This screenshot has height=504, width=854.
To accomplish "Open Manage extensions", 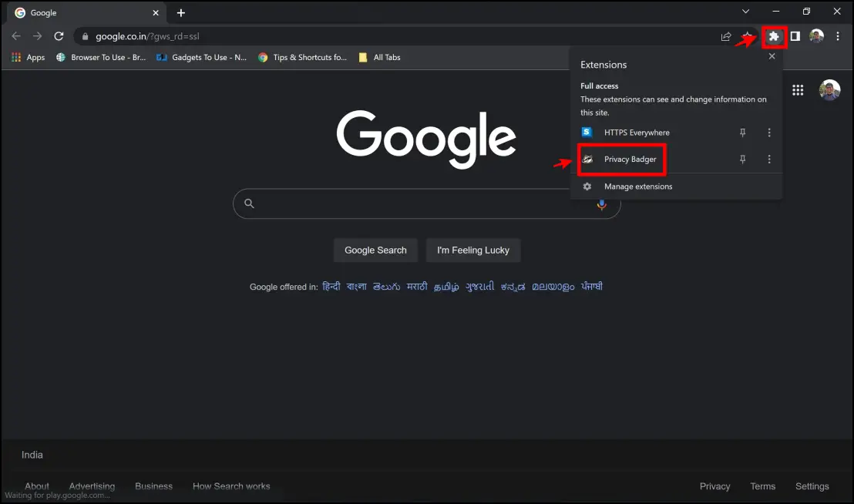I will click(637, 186).
